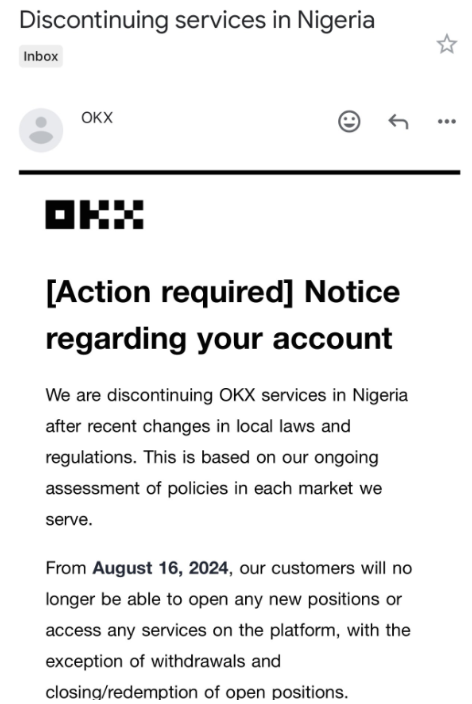Viewport: 472px width, 704px height.
Task: Tap 'exception of withdrawals and' text
Action: point(163,661)
